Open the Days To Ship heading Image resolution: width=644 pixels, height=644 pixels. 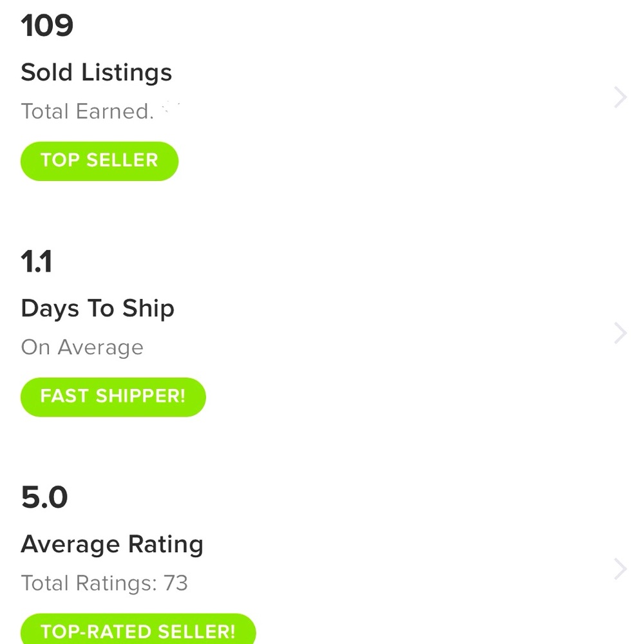(x=97, y=308)
